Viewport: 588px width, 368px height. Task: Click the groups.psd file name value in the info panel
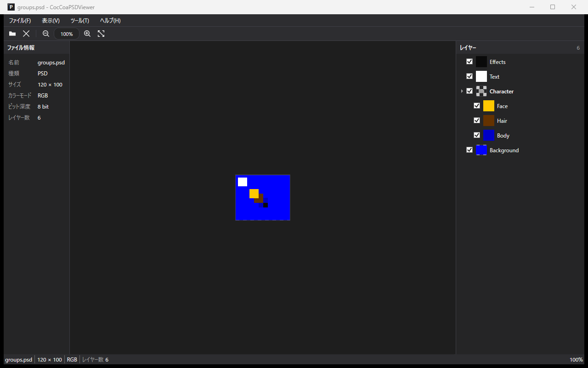coord(51,63)
